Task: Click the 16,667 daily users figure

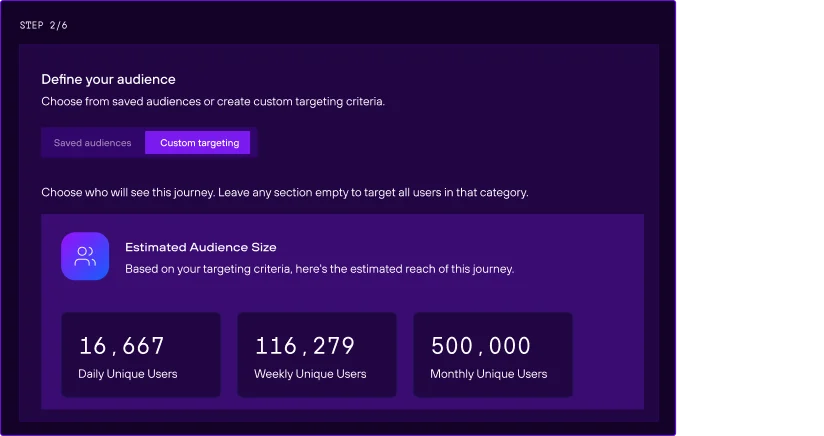Action: click(x=122, y=346)
